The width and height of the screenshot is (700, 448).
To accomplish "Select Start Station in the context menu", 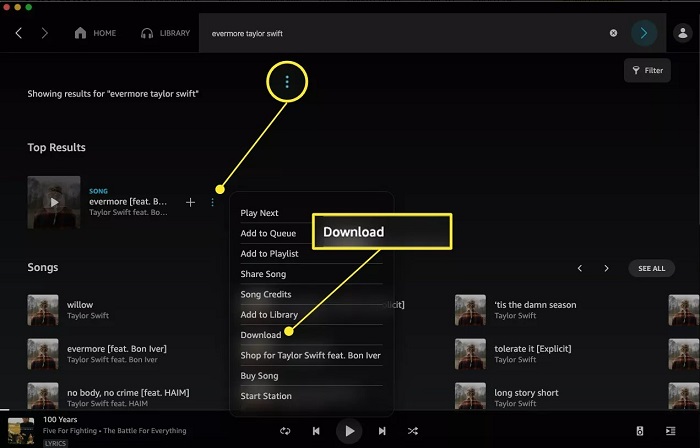I will pos(266,396).
